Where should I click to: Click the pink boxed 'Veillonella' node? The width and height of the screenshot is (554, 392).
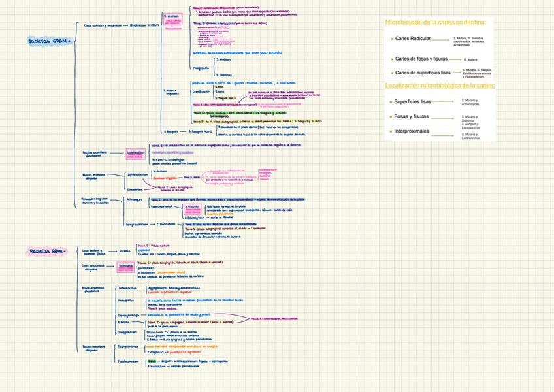[125, 267]
